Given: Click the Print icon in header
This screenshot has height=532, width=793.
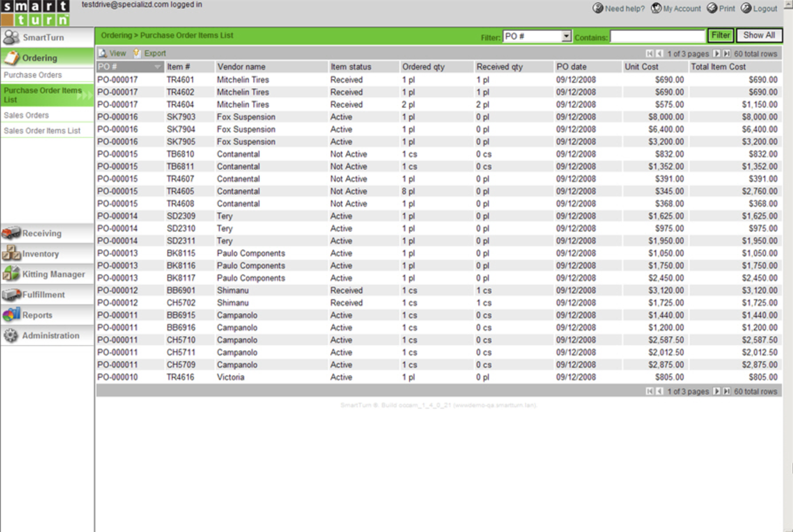Looking at the screenshot, I should [712, 8].
